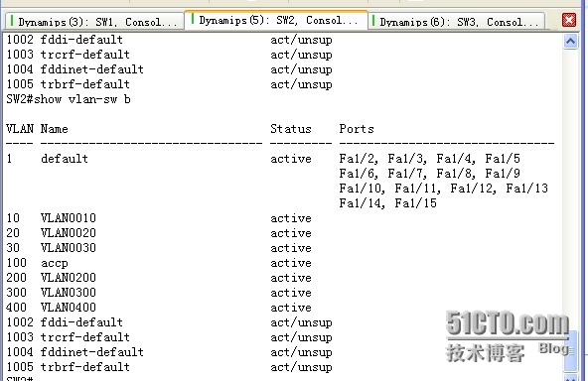Screen dimensions: 588x381
Task: Click port list 'Fa1/6, Fa1/7, Fa1/8, Fa1/9'
Action: 430,174
